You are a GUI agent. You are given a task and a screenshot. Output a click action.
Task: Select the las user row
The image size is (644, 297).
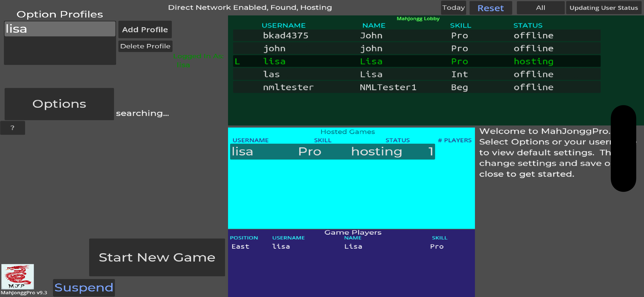pyautogui.click(x=416, y=74)
